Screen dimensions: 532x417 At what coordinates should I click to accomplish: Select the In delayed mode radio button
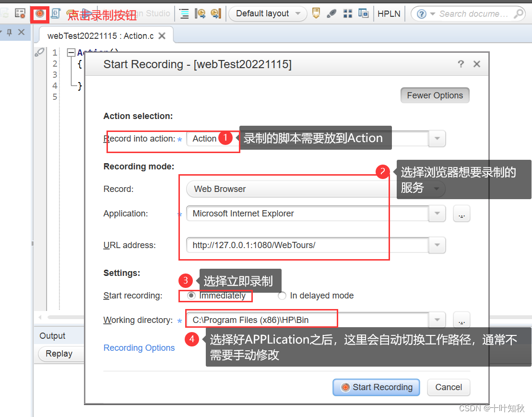point(282,296)
